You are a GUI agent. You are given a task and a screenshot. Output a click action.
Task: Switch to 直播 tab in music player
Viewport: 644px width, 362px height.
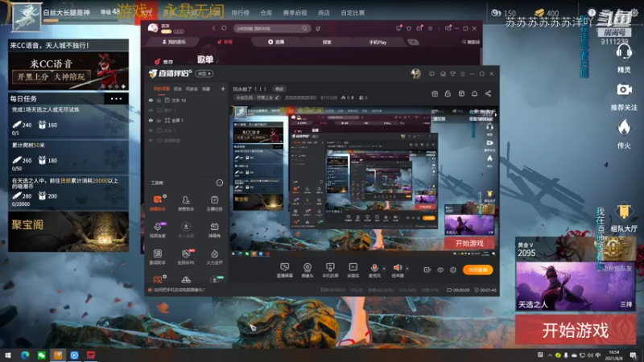pos(276,42)
